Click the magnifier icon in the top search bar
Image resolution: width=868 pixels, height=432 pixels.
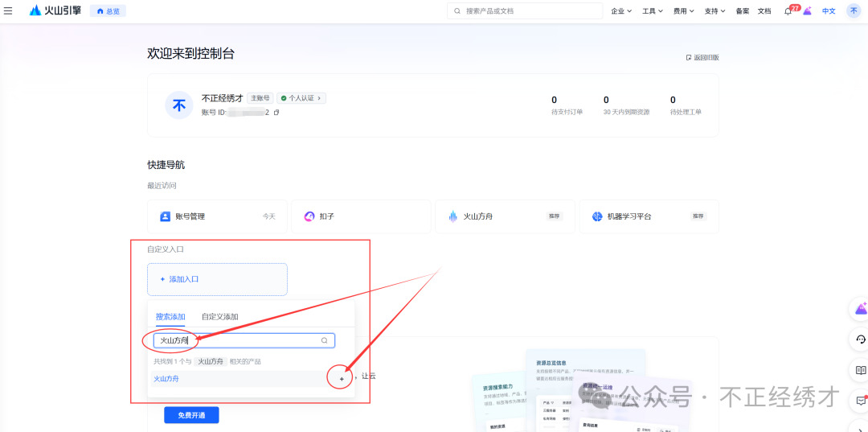click(x=457, y=11)
